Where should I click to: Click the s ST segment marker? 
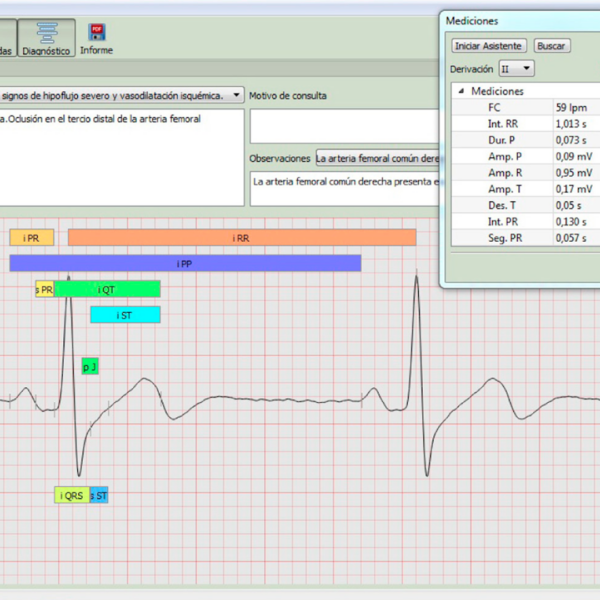(99, 495)
